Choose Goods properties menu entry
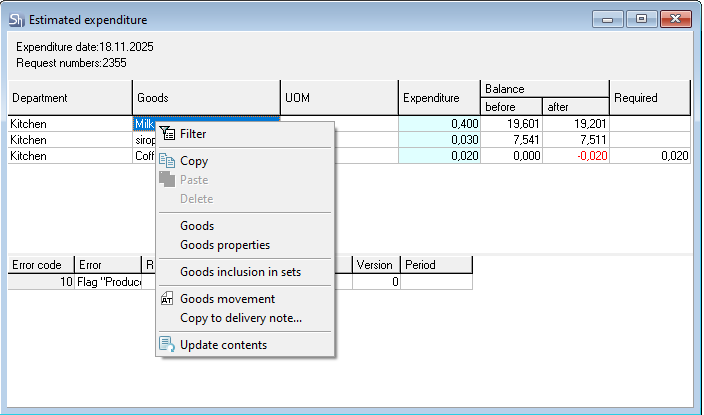This screenshot has width=704, height=415. click(224, 245)
